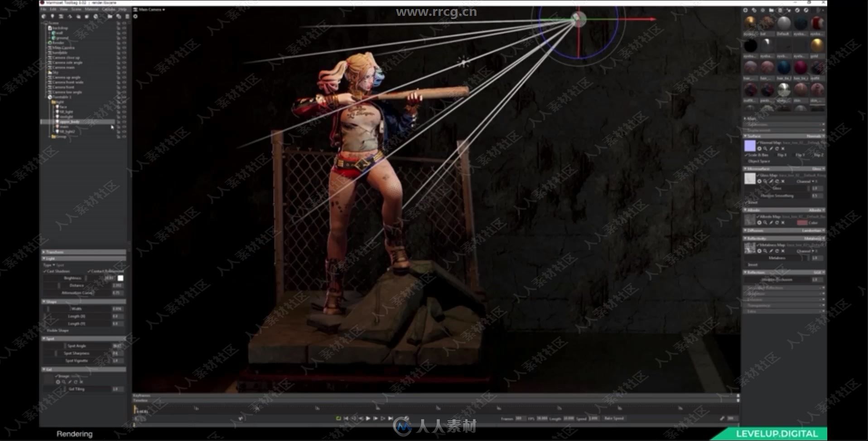Image resolution: width=868 pixels, height=441 pixels.
Task: Toggle visibility eye for Sky row
Action: [x=124, y=72]
